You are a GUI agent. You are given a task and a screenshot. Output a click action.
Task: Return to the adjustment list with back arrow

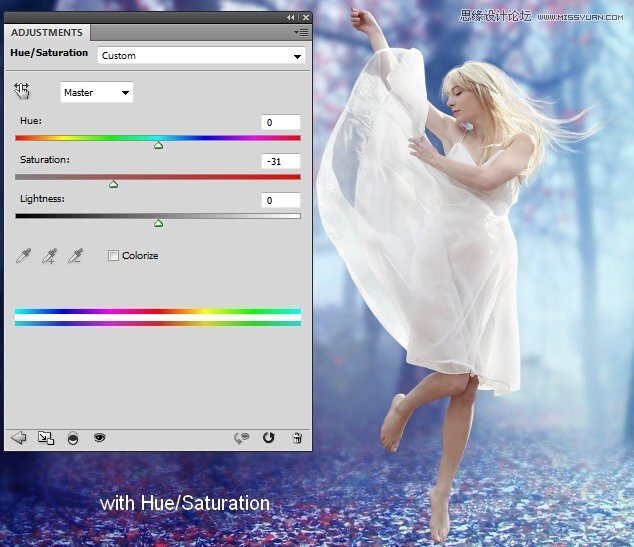pos(18,438)
